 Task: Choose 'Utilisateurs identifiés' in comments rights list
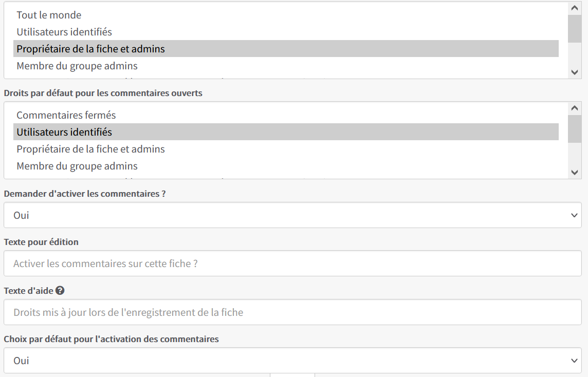286,132
